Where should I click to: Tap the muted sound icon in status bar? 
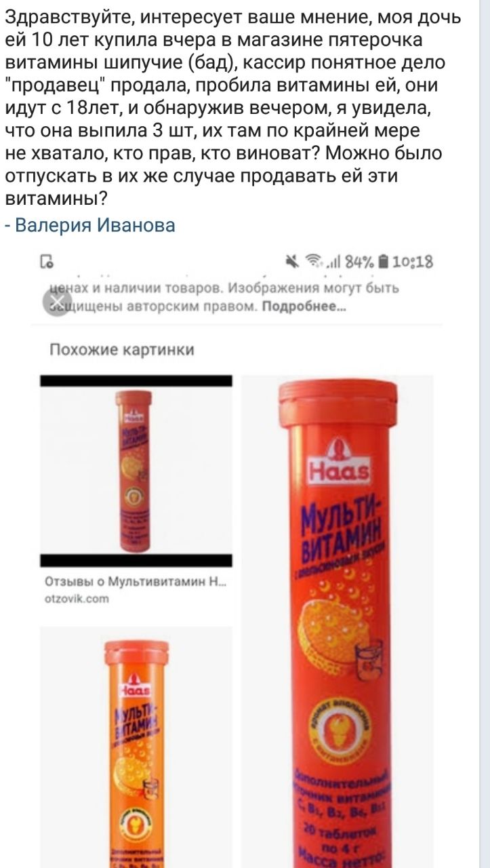pyautogui.click(x=292, y=262)
